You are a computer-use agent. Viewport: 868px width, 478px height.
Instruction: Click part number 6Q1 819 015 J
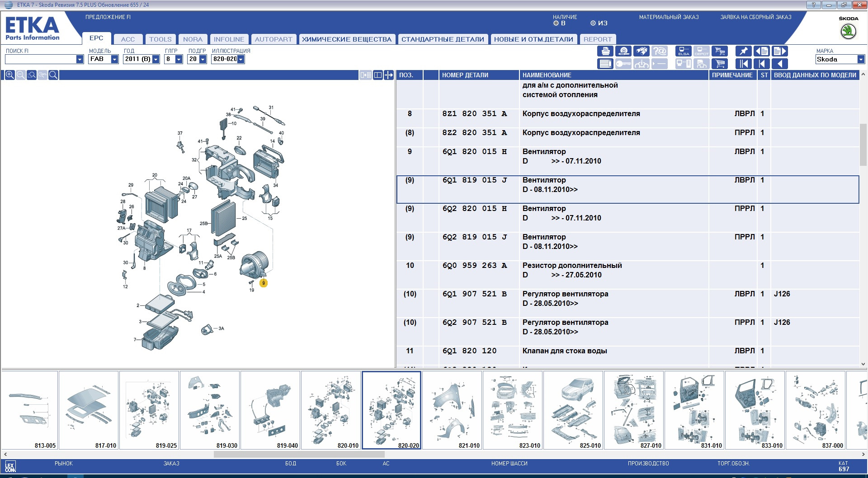point(475,180)
